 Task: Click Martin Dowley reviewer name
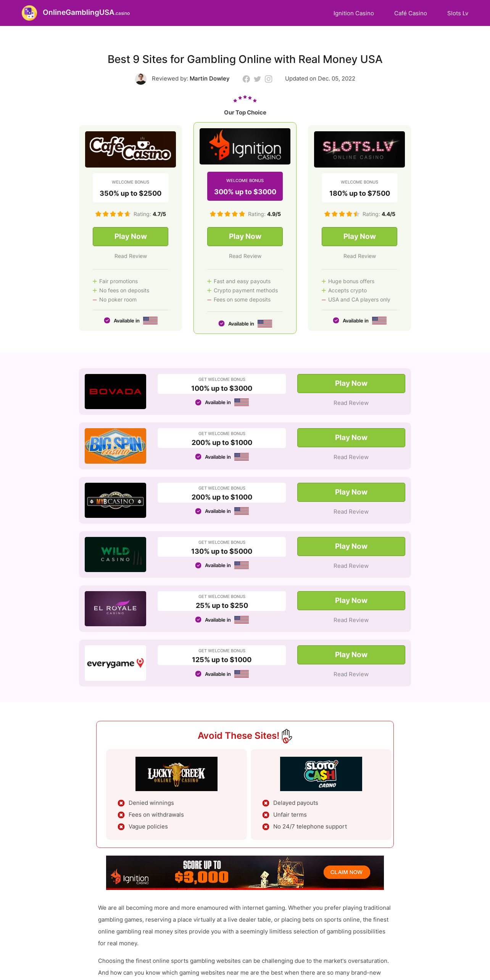pos(210,79)
